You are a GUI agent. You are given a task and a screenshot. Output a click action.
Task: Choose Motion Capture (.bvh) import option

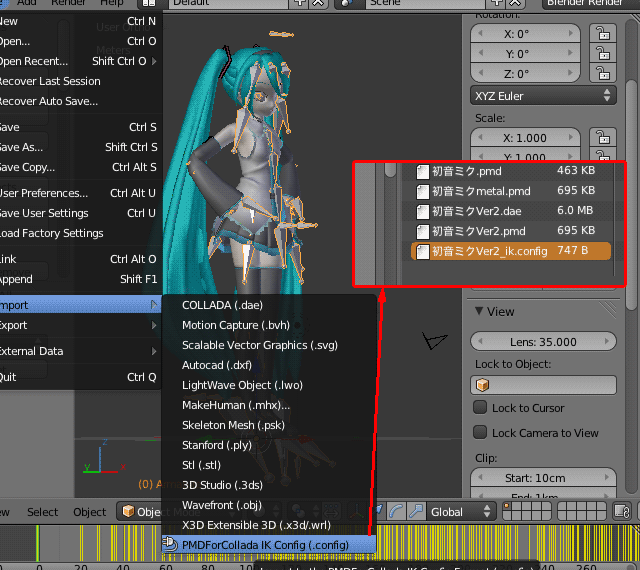(269, 325)
